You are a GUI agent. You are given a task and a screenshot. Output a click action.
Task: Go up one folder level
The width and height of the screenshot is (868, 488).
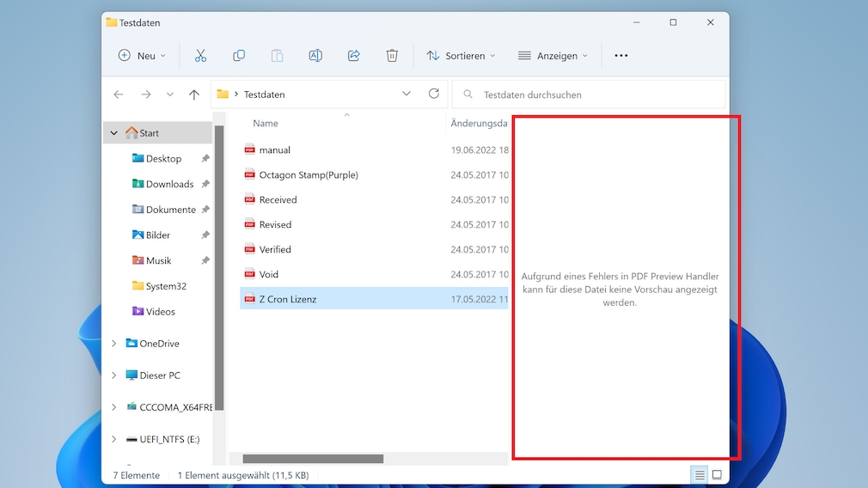pyautogui.click(x=194, y=95)
